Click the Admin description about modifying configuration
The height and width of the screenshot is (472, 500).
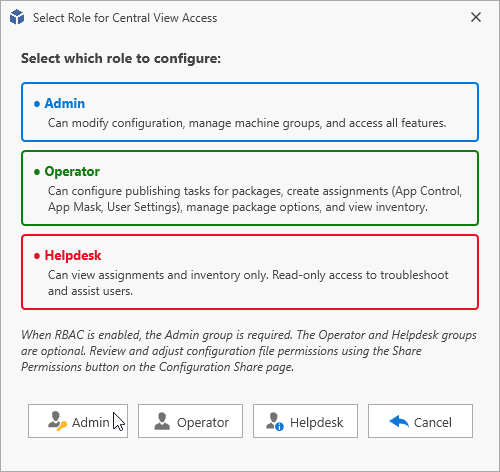[247, 123]
